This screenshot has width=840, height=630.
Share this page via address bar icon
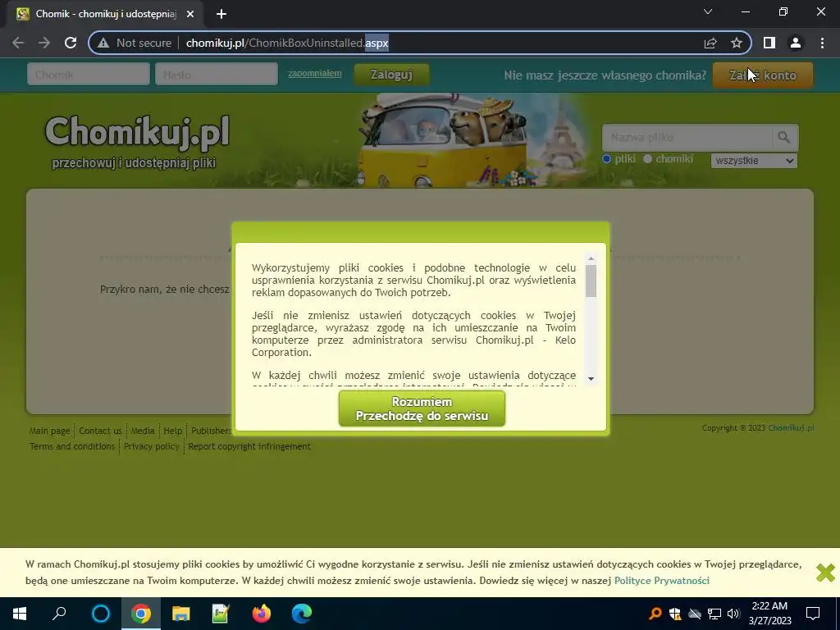pyautogui.click(x=710, y=43)
